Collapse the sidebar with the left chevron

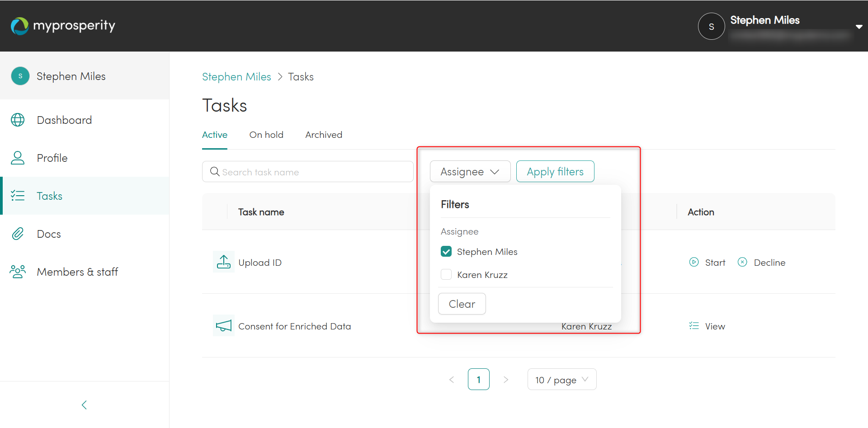click(84, 404)
